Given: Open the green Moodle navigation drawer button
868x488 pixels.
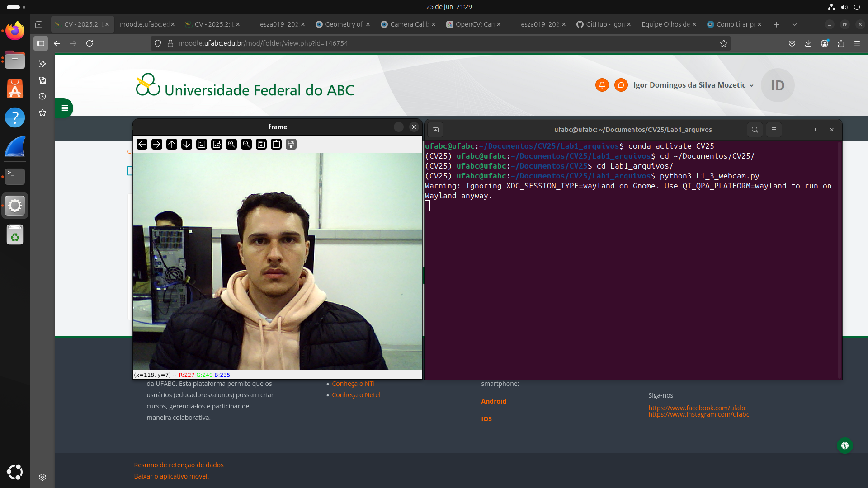Looking at the screenshot, I should (64, 108).
